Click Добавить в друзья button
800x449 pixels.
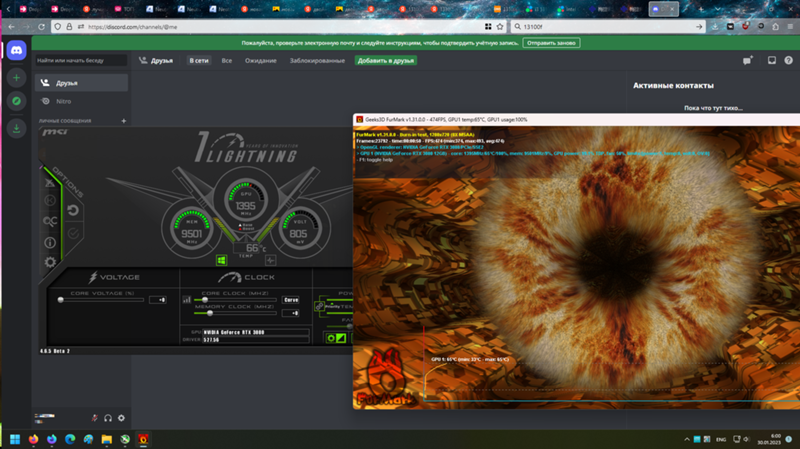[x=386, y=60]
